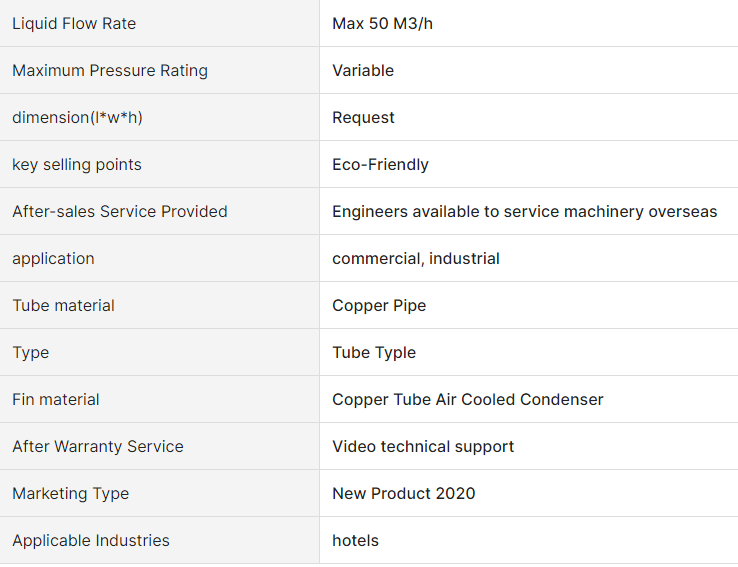Click the Maximum Pressure Rating label
Screen dimensions: 738x567
click(110, 71)
